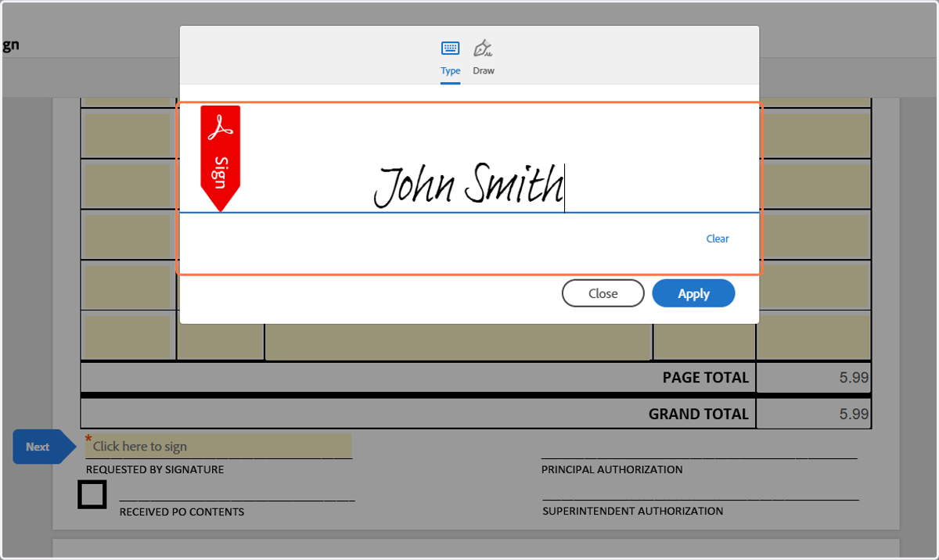The height and width of the screenshot is (560, 939).
Task: Select the GRAND TOTAL label
Action: click(698, 414)
